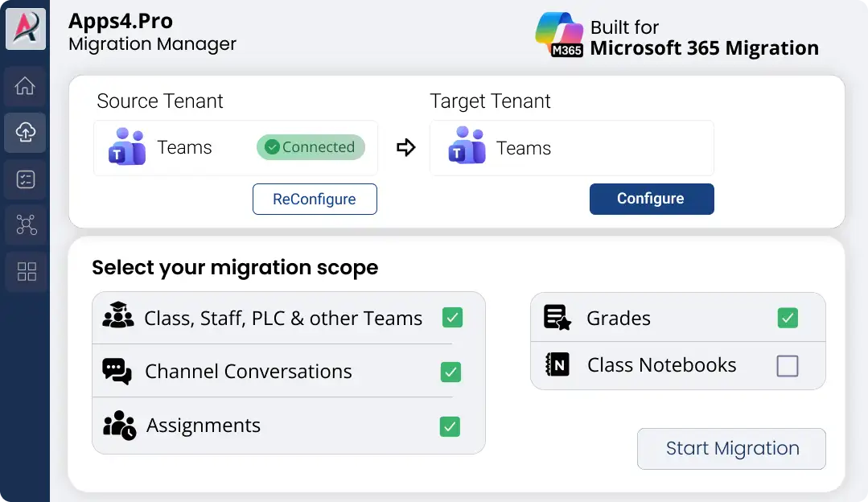Uncheck Channel Conversations checkbox
The width and height of the screenshot is (868, 502).
pos(450,372)
